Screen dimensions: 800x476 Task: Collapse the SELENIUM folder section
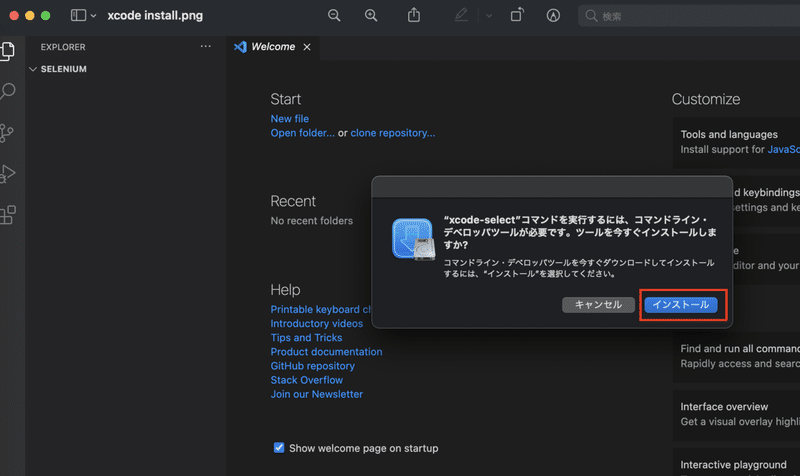click(64, 69)
